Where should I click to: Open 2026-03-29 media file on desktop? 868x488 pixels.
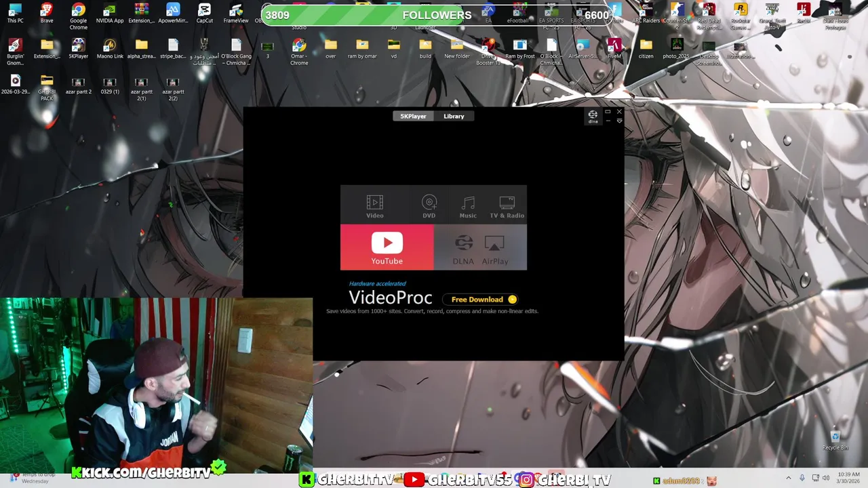15,85
